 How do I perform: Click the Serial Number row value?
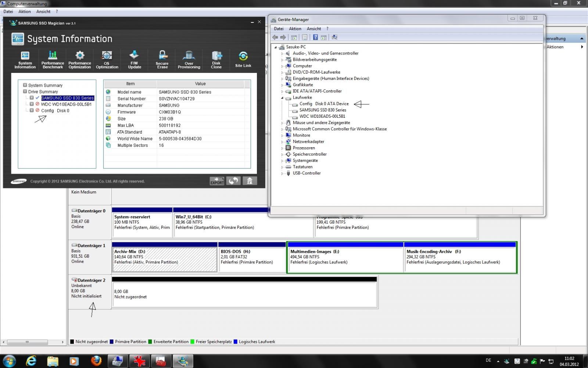point(177,99)
